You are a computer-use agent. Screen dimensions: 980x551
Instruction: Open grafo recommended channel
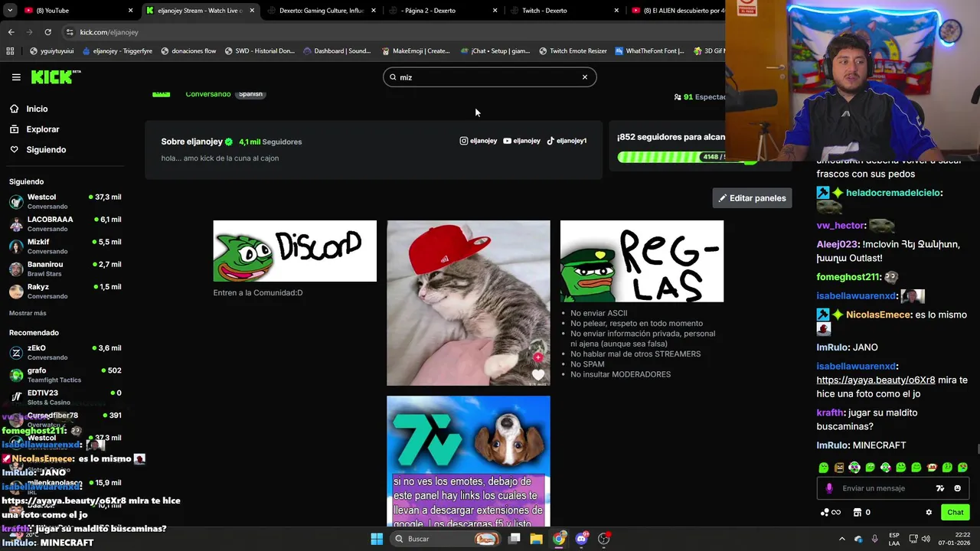(x=65, y=374)
